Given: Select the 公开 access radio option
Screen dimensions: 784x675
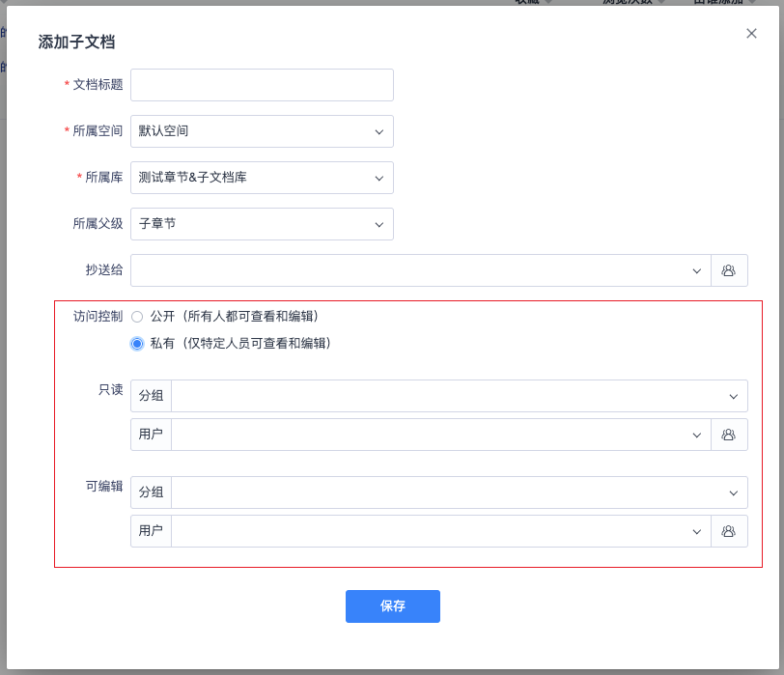Looking at the screenshot, I should (137, 316).
